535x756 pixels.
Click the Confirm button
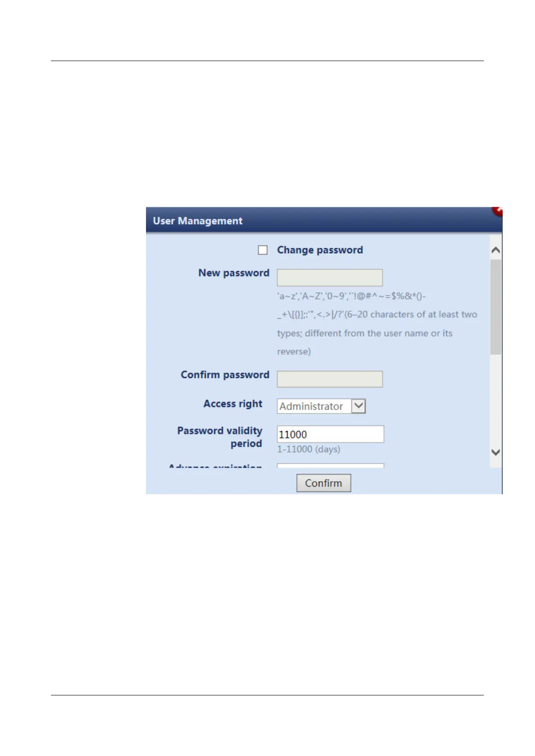click(x=323, y=483)
